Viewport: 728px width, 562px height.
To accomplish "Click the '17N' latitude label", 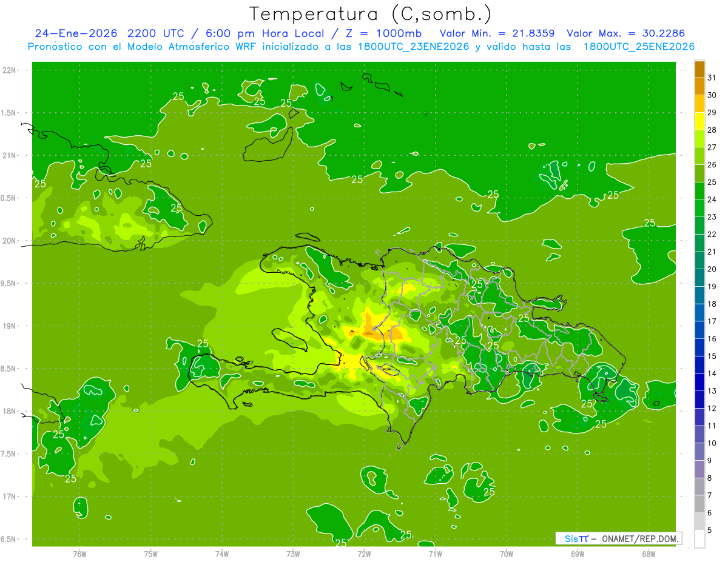I will coord(8,497).
